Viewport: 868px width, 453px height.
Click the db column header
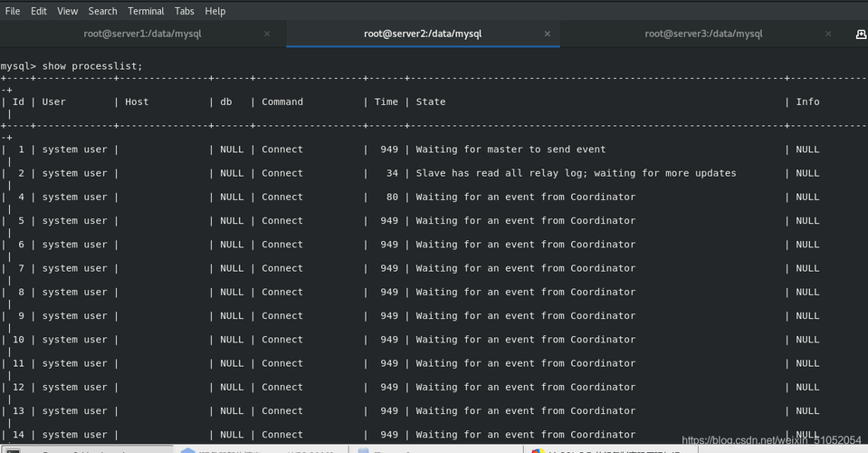pyautogui.click(x=226, y=101)
